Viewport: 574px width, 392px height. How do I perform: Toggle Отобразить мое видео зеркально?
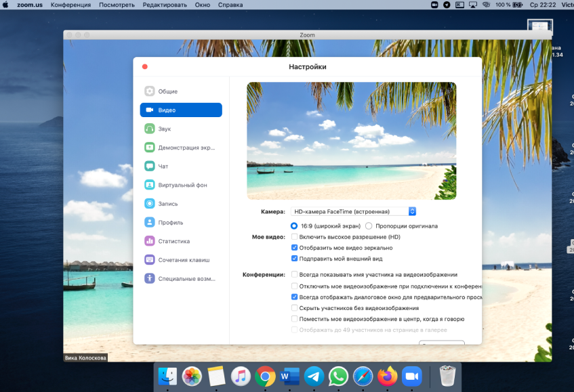tap(294, 248)
